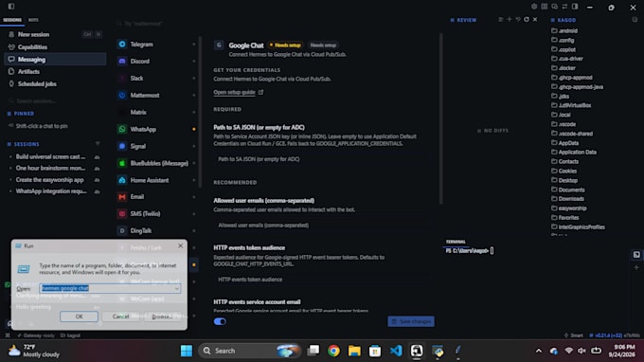Select the BlueBubbles (iMessage) platform icon
The height and width of the screenshot is (362, 644).
pos(122,163)
